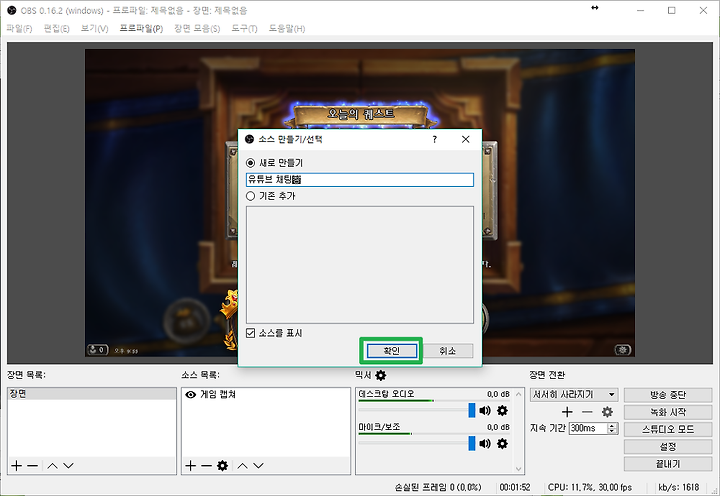720x496 pixels.
Task: Click the 녹화 시작 button
Action: coord(668,412)
